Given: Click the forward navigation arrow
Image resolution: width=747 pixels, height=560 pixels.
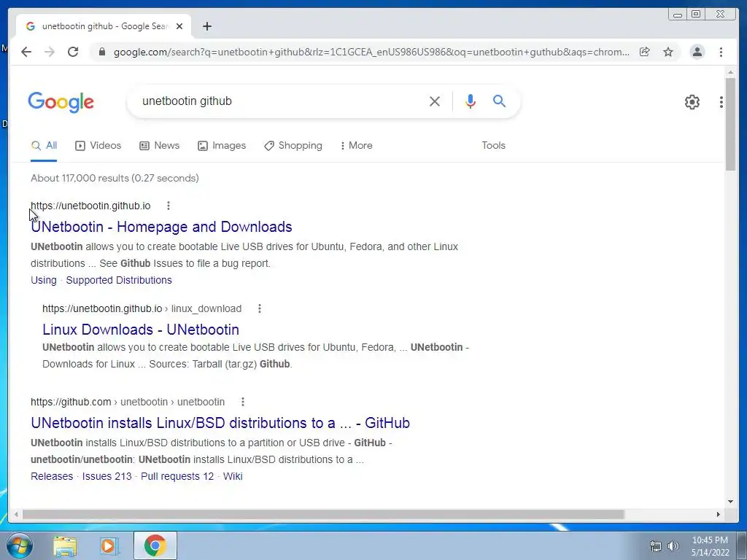Looking at the screenshot, I should click(x=50, y=52).
